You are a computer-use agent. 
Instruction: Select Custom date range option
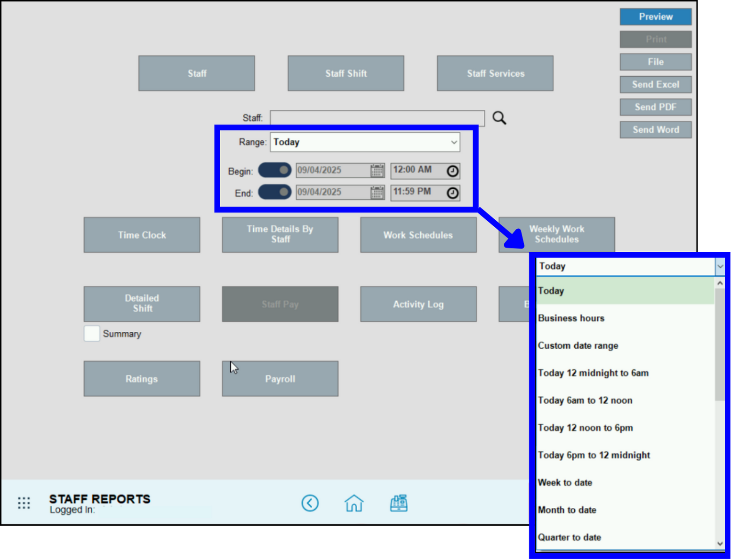(578, 345)
